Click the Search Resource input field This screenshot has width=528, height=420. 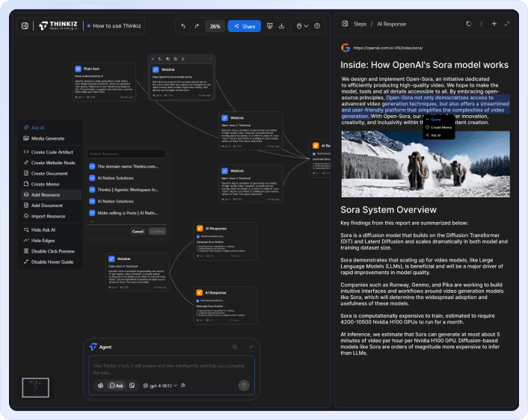point(126,154)
